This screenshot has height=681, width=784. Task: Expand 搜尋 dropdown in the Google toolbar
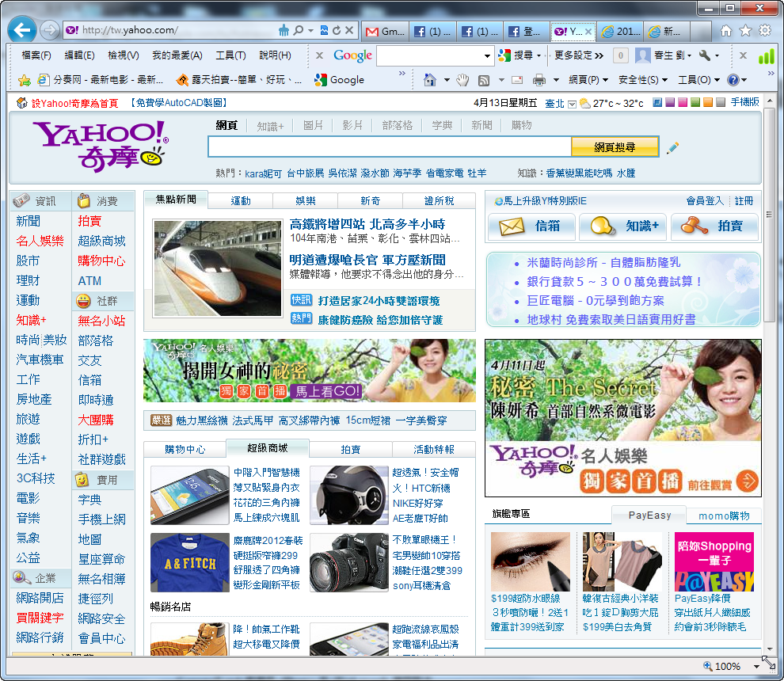[539, 55]
